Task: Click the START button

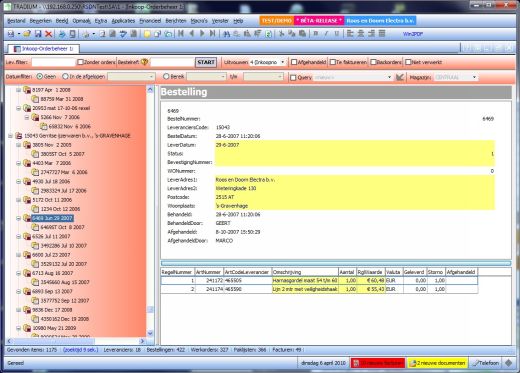Action: (206, 62)
